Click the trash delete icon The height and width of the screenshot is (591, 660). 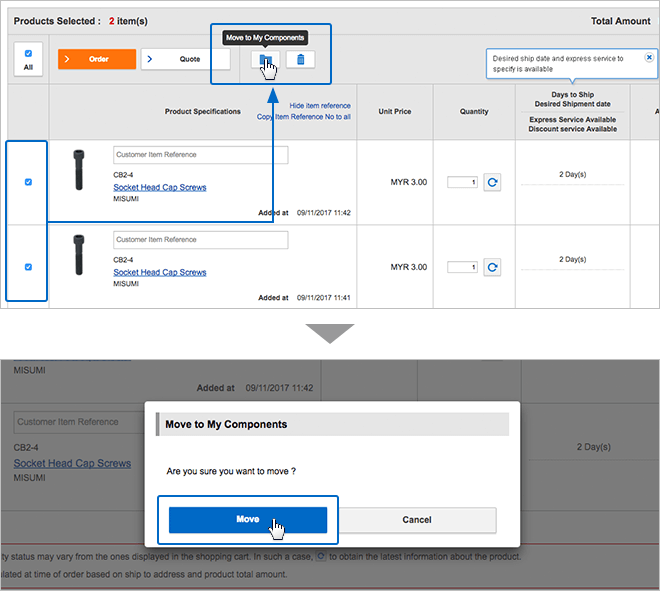coord(300,60)
